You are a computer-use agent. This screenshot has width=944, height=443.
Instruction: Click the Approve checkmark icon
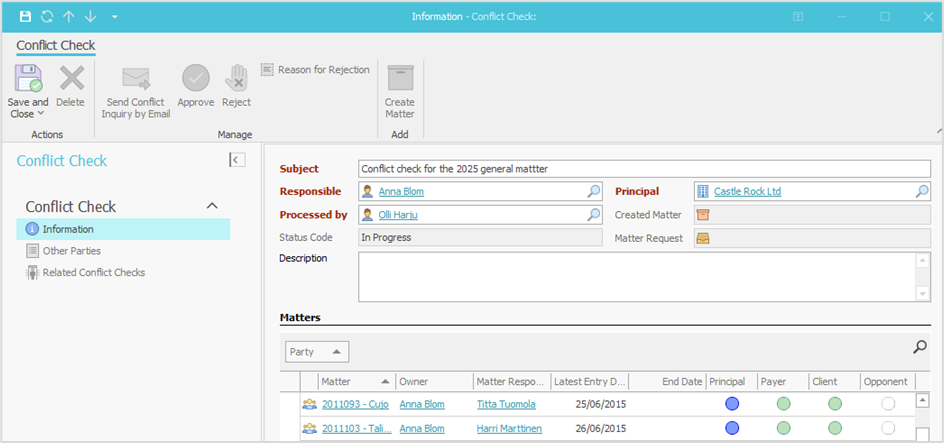[195, 79]
